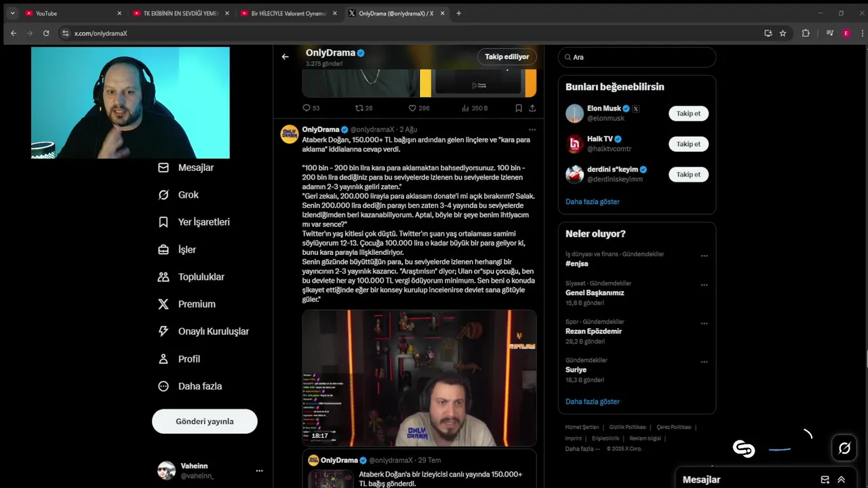This screenshot has width=868, height=488.
Task: Bookmark this page with star icon
Action: pyautogui.click(x=783, y=33)
